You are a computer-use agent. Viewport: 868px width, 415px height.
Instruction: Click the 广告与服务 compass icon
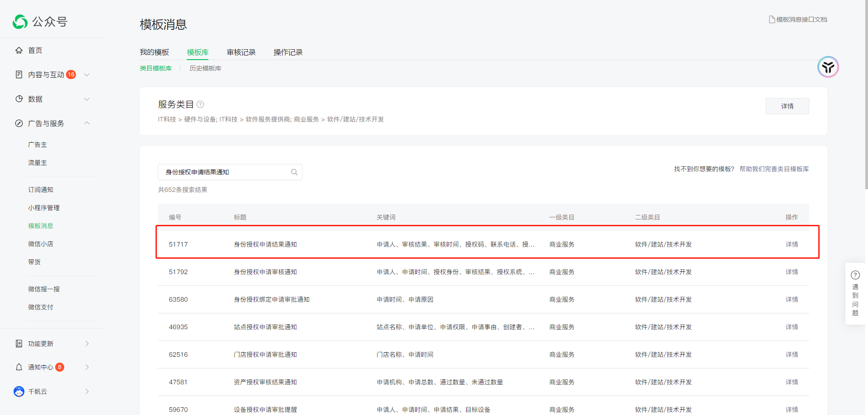click(x=19, y=123)
